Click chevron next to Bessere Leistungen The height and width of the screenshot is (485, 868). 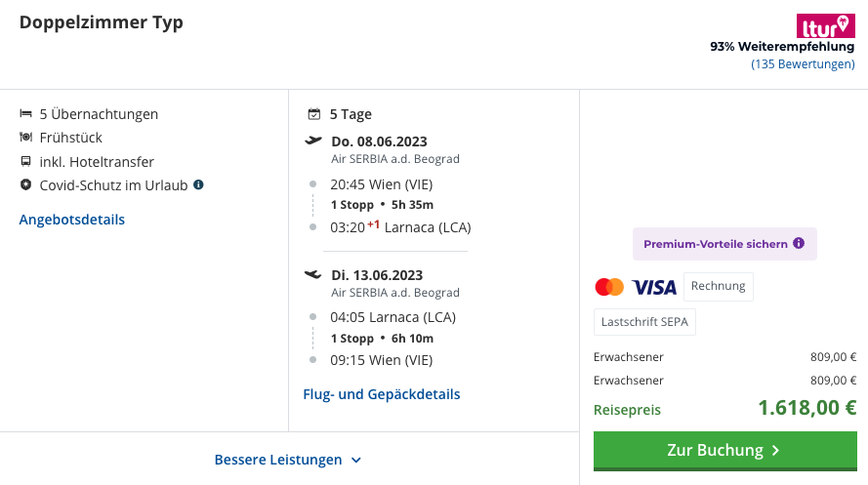356,460
